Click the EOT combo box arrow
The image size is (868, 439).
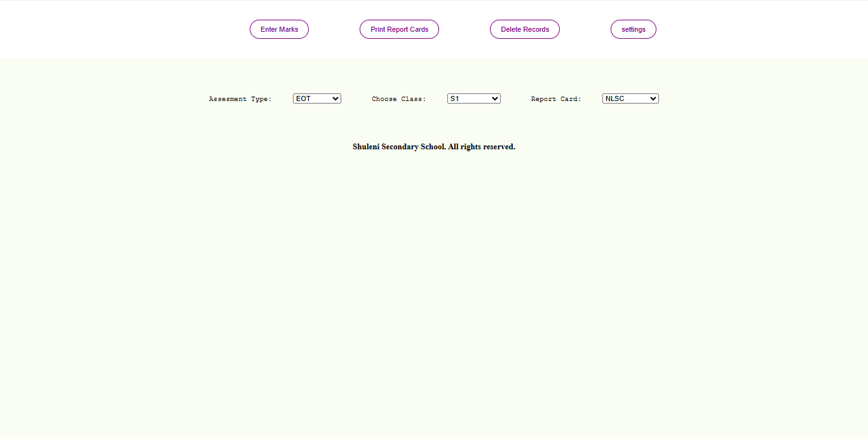pyautogui.click(x=335, y=98)
